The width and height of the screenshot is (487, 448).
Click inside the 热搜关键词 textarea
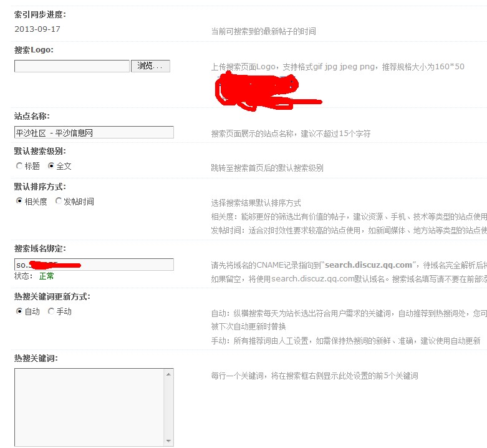[x=89, y=407]
